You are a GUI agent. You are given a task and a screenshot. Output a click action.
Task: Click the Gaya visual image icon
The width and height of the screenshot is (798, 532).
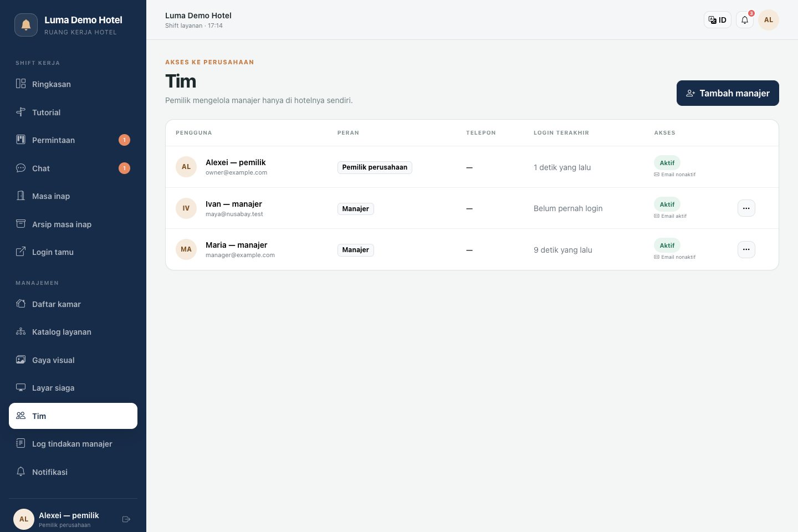[21, 360]
